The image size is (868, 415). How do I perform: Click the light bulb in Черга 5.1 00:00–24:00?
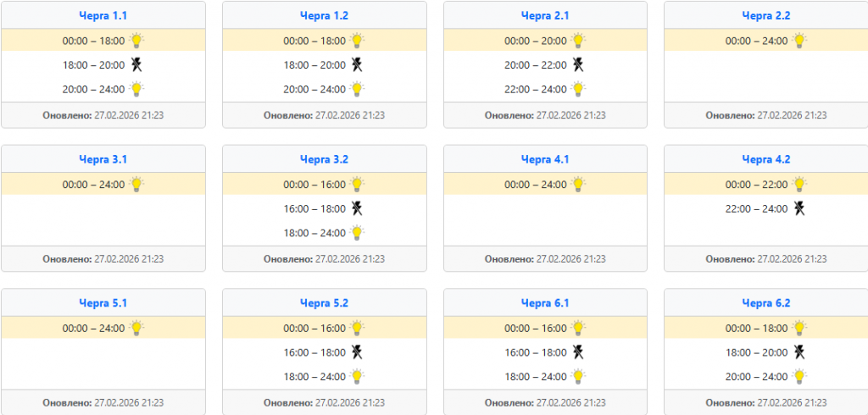[x=136, y=328]
